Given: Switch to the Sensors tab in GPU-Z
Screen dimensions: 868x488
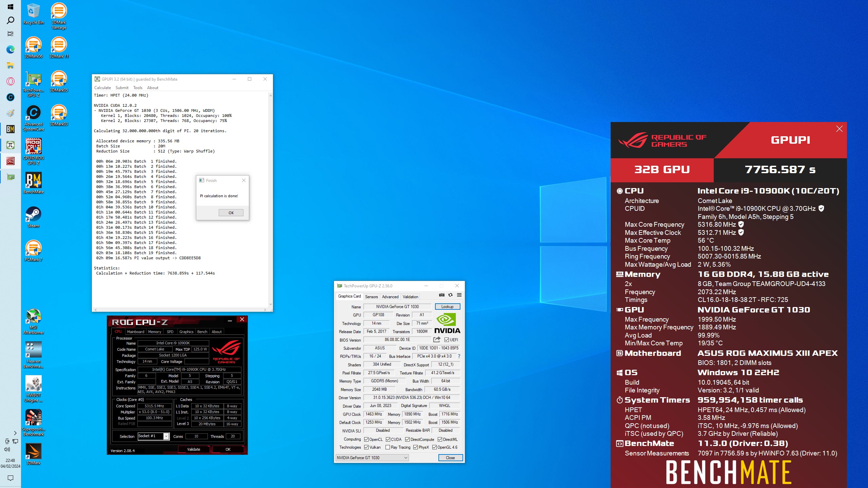Looking at the screenshot, I should 371,297.
